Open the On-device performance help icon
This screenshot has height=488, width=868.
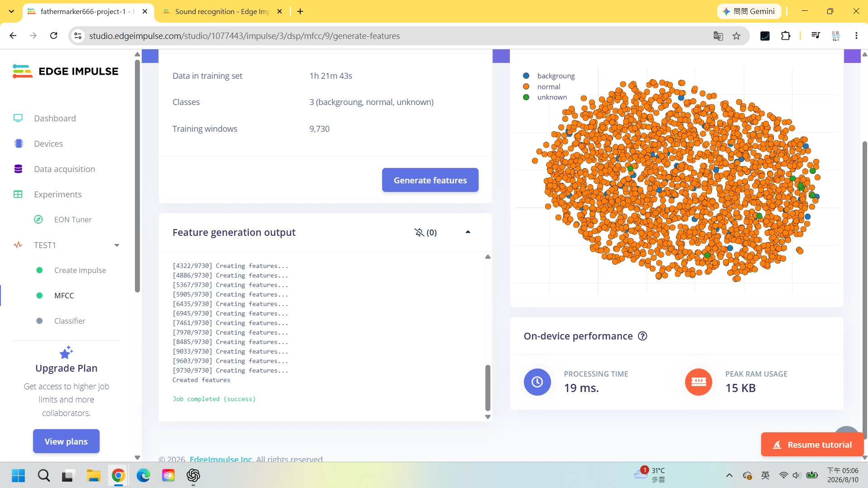tap(643, 336)
